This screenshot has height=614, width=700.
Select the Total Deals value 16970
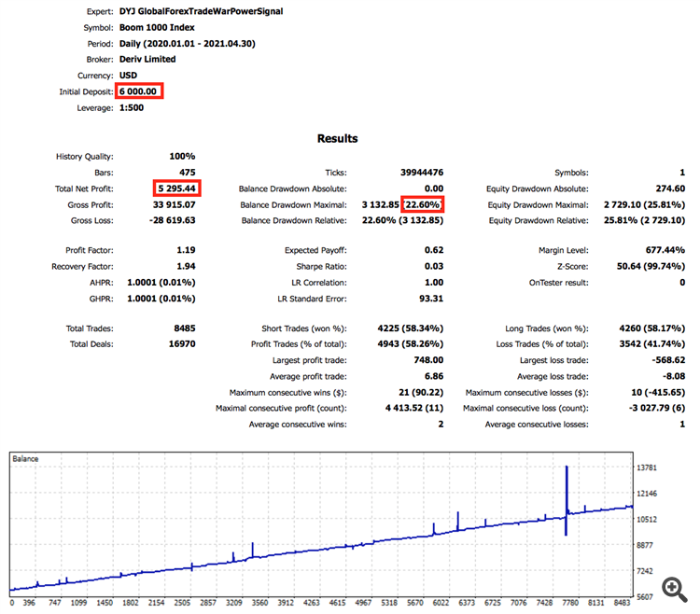(x=182, y=343)
